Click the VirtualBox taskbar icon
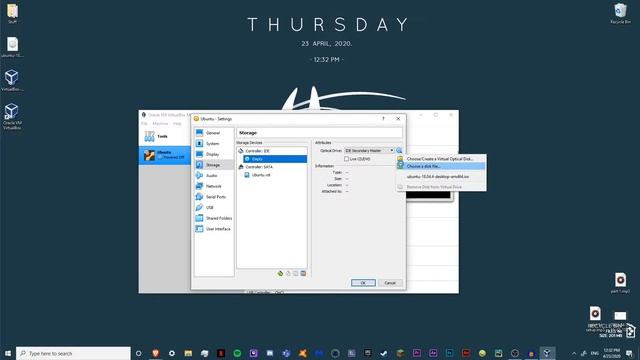 tap(547, 353)
